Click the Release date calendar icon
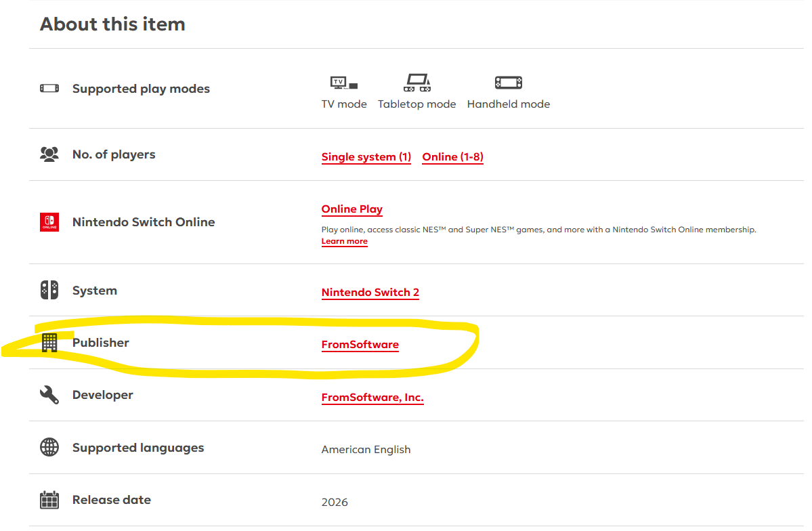Image resolution: width=812 pixels, height=531 pixels. [x=49, y=500]
